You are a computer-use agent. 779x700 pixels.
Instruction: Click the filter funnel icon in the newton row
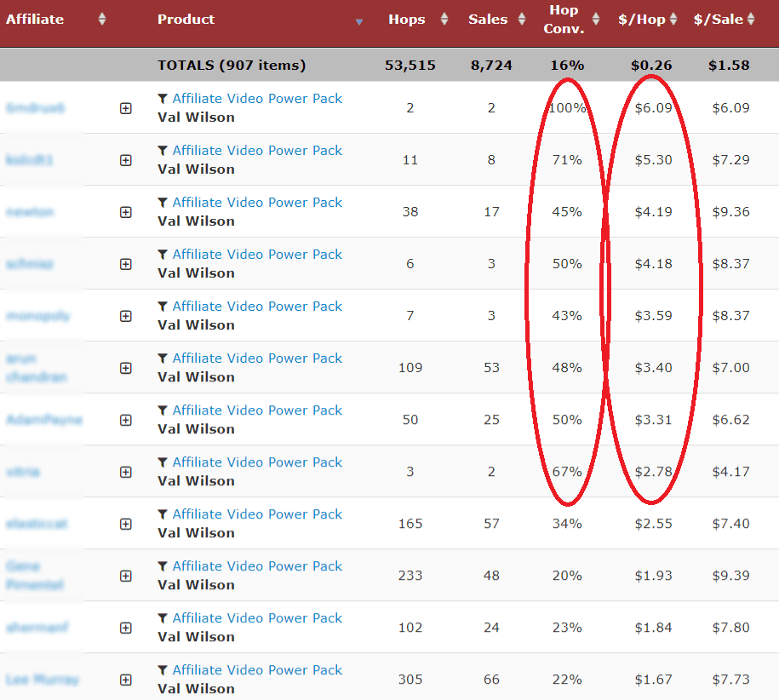pyautogui.click(x=163, y=203)
